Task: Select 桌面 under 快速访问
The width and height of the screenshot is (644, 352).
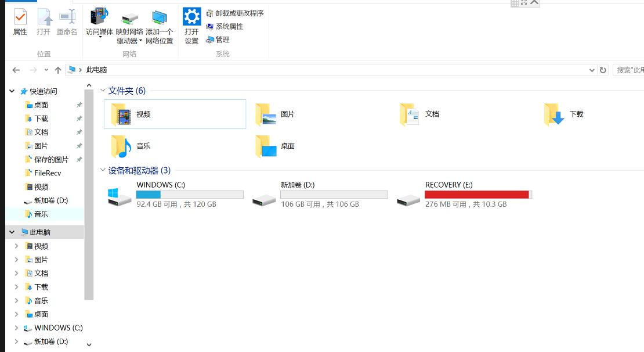Action: point(41,105)
